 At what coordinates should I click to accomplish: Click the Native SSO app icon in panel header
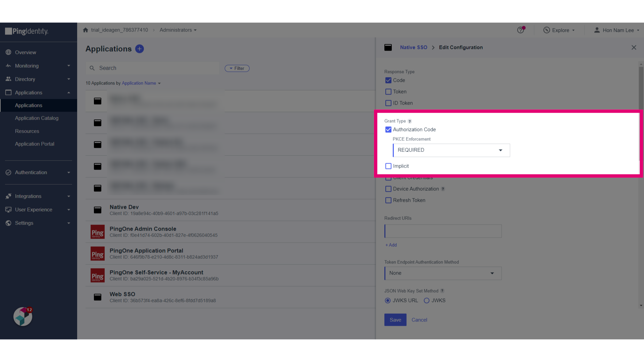388,48
